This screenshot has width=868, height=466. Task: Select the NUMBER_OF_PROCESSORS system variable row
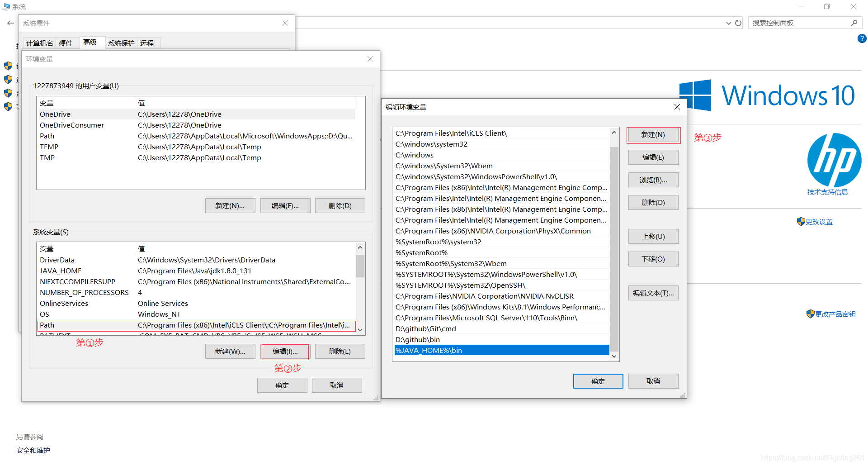(196, 293)
